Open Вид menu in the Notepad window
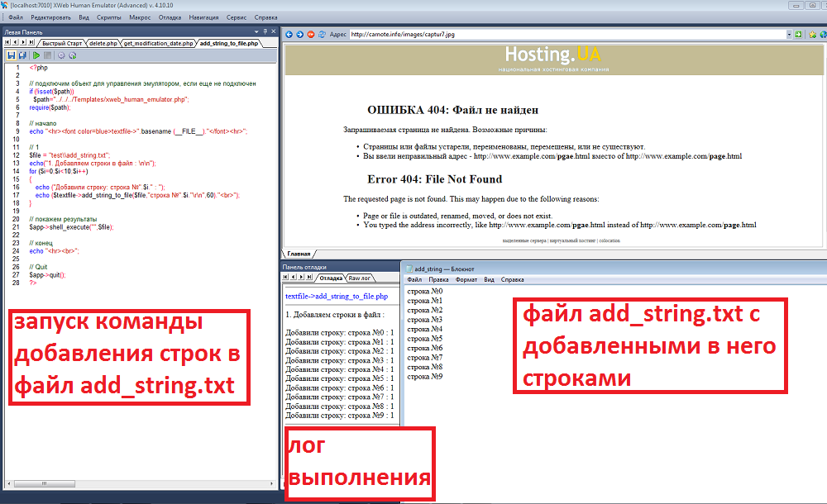Screen dimensions: 827x504 (x=489, y=279)
